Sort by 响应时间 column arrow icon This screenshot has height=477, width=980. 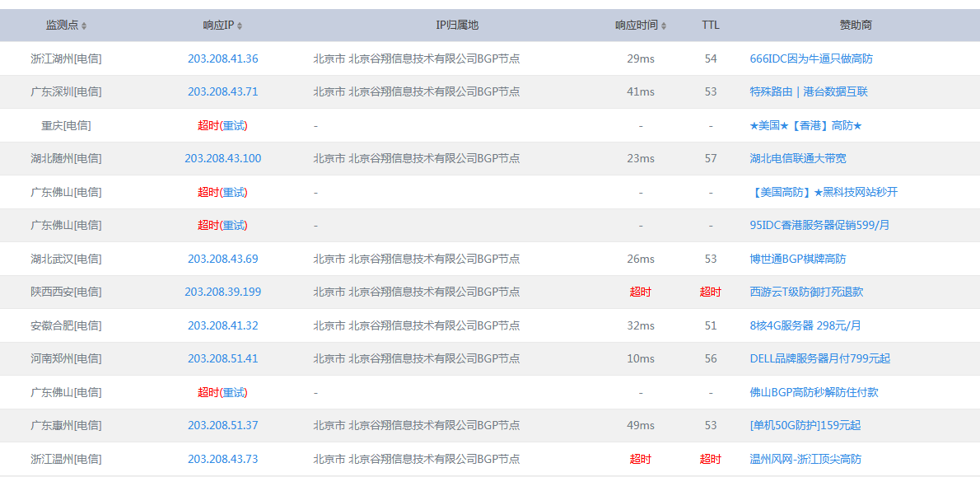tap(664, 26)
